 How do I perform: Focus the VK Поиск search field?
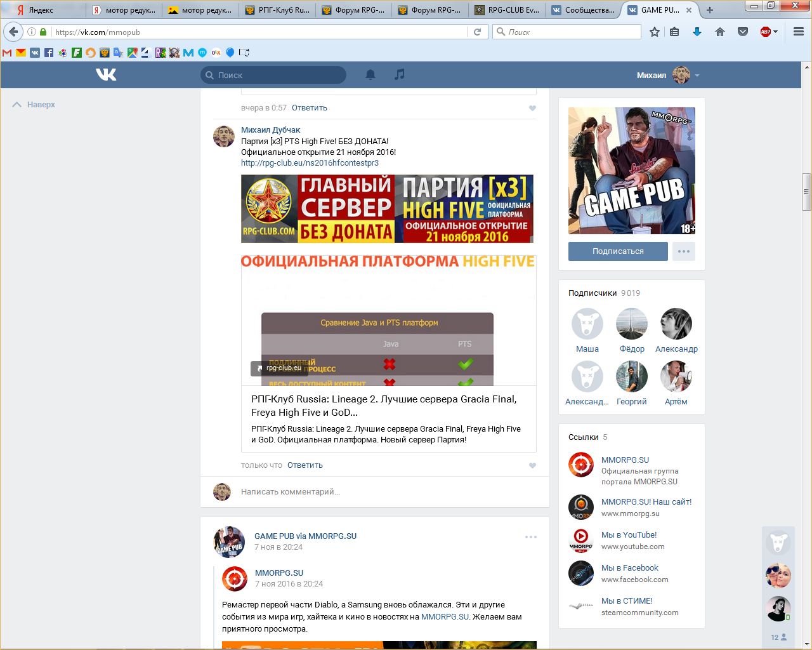(273, 75)
